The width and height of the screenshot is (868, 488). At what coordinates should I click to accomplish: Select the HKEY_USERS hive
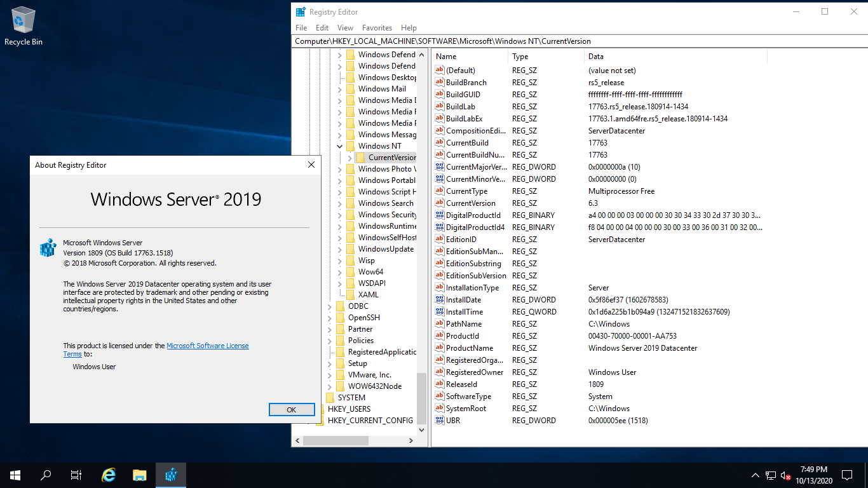click(349, 409)
